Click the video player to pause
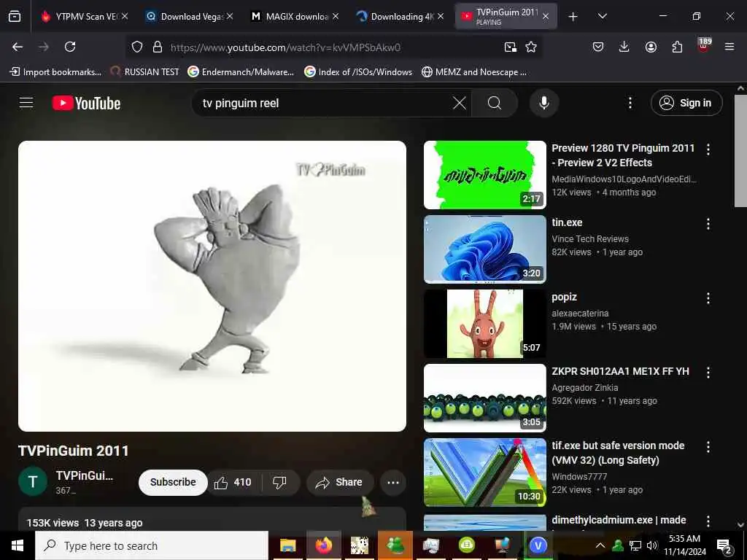The height and width of the screenshot is (560, 747). [x=212, y=286]
